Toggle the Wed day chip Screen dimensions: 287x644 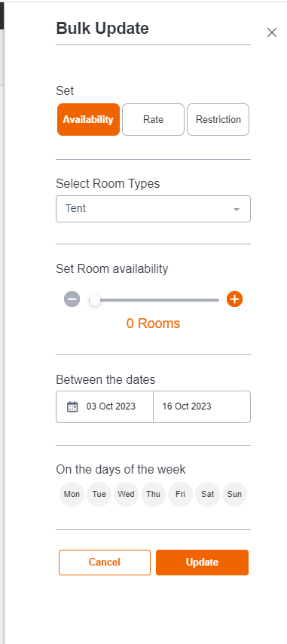click(x=126, y=494)
